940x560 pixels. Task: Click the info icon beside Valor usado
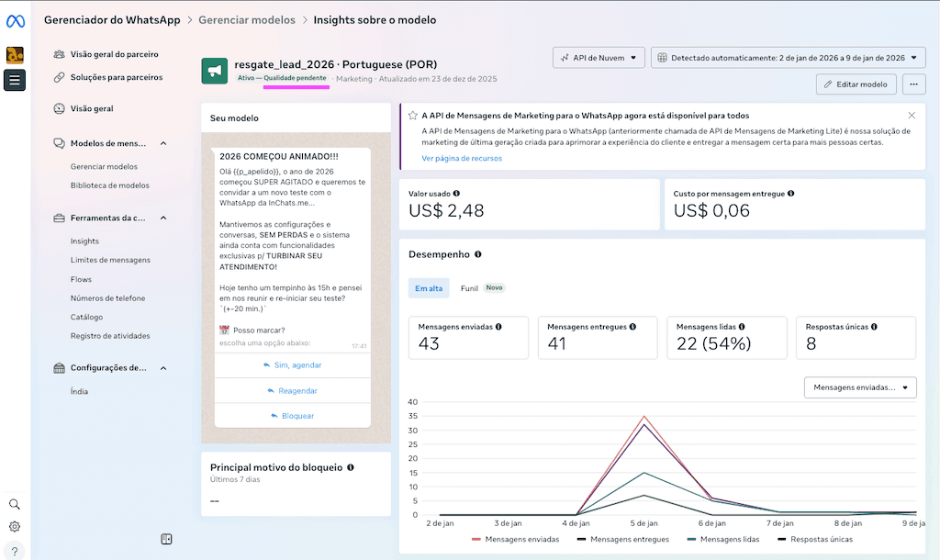tap(457, 194)
